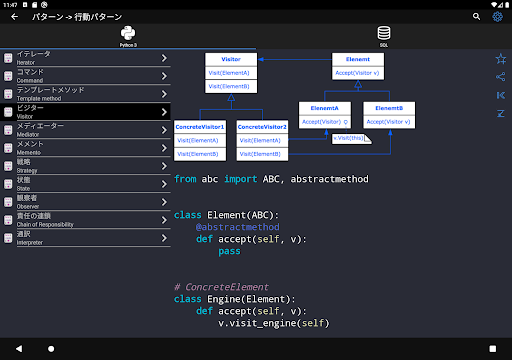
Task: Open the Iterator list item
Action: pyautogui.click(x=85, y=58)
